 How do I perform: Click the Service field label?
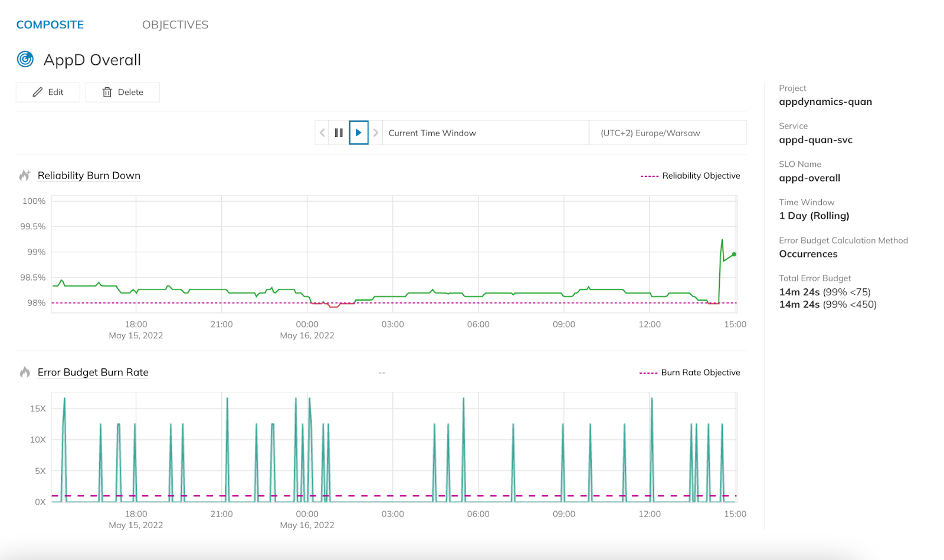(794, 126)
